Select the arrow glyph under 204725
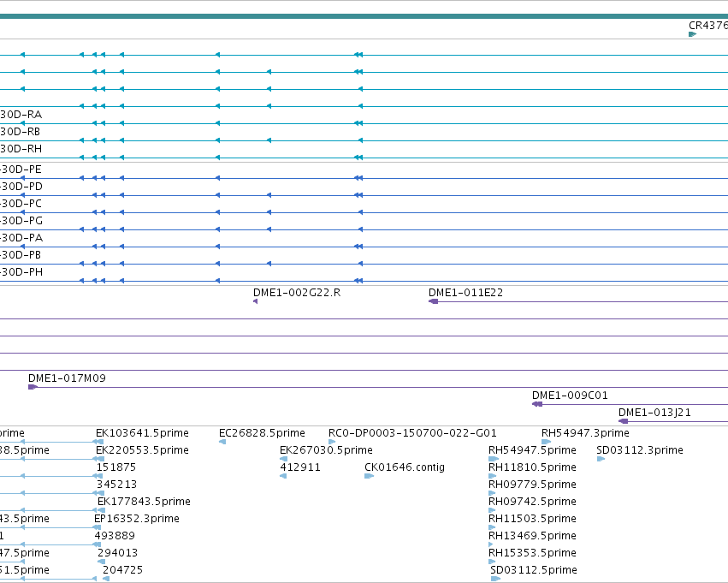This screenshot has height=583, width=728. point(106,579)
